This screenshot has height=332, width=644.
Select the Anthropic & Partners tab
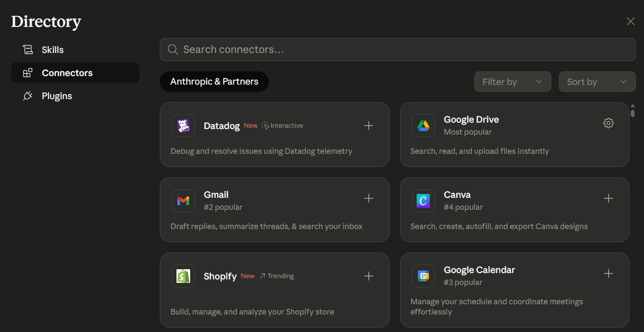click(214, 82)
